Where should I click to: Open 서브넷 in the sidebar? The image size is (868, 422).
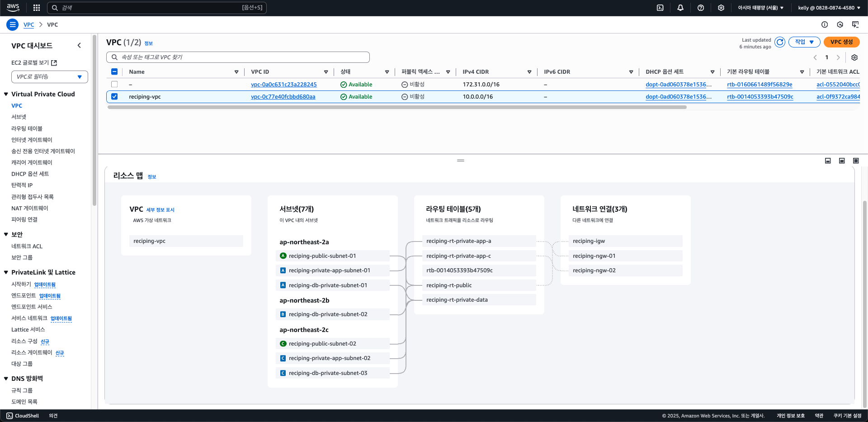[x=19, y=117]
